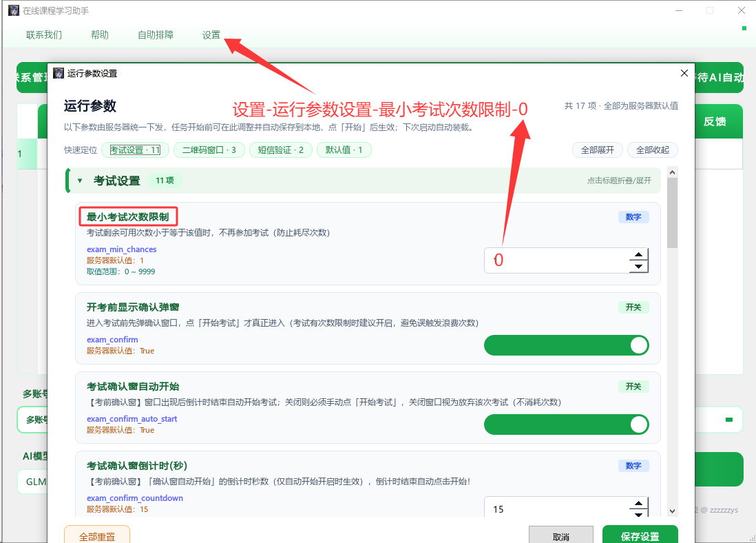Click the app avatar icon in dialog title
756x543 pixels.
59,73
